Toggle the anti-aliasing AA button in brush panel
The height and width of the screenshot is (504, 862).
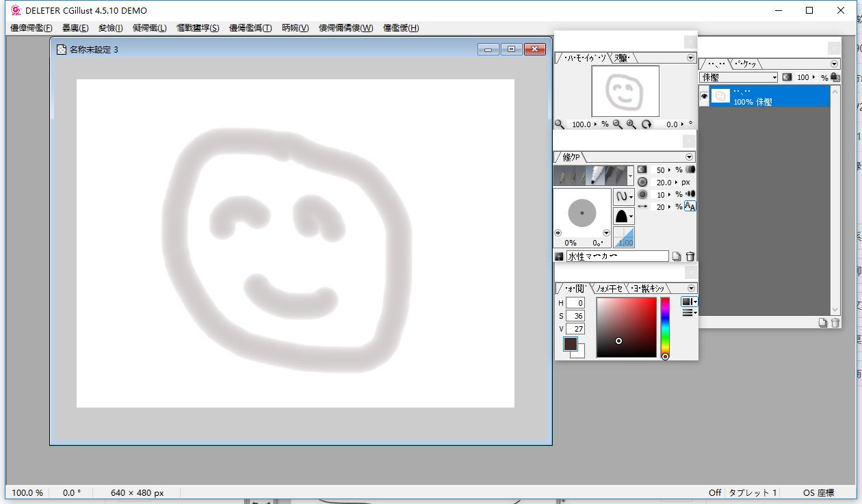tap(690, 207)
